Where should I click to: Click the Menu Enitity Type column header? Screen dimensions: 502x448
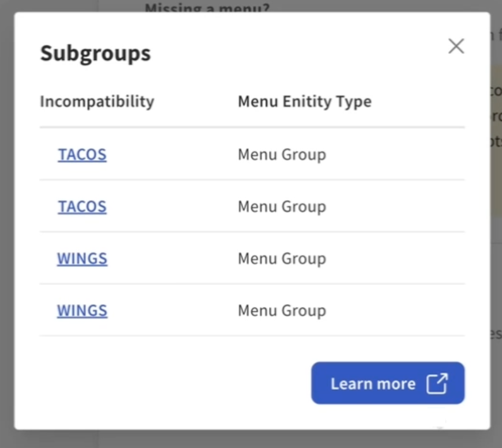(304, 102)
